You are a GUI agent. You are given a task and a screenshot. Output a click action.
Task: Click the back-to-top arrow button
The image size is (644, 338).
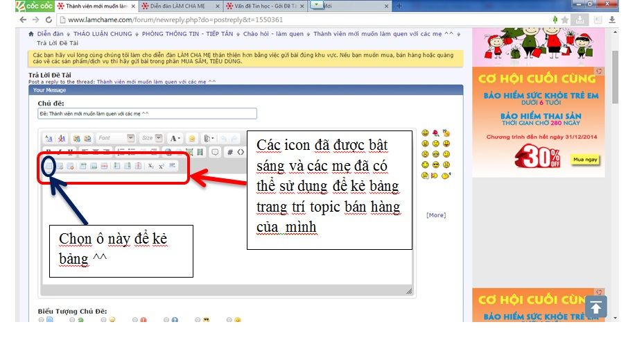(596, 306)
